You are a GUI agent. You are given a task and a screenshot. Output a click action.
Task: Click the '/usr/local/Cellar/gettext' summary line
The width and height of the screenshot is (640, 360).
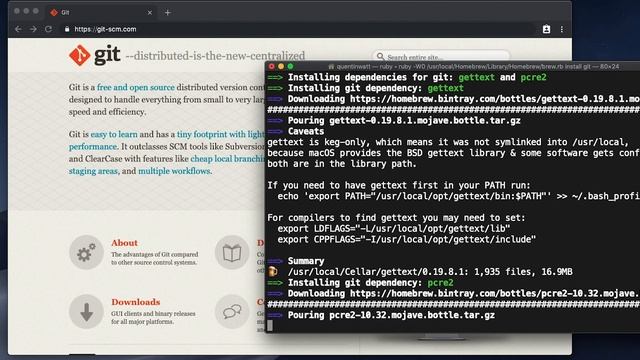tap(430, 272)
